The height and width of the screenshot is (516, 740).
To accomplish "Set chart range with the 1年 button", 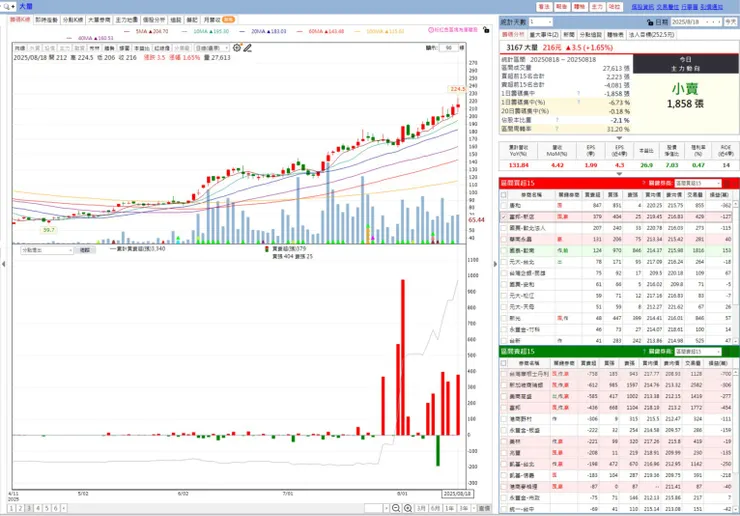I will (x=450, y=508).
